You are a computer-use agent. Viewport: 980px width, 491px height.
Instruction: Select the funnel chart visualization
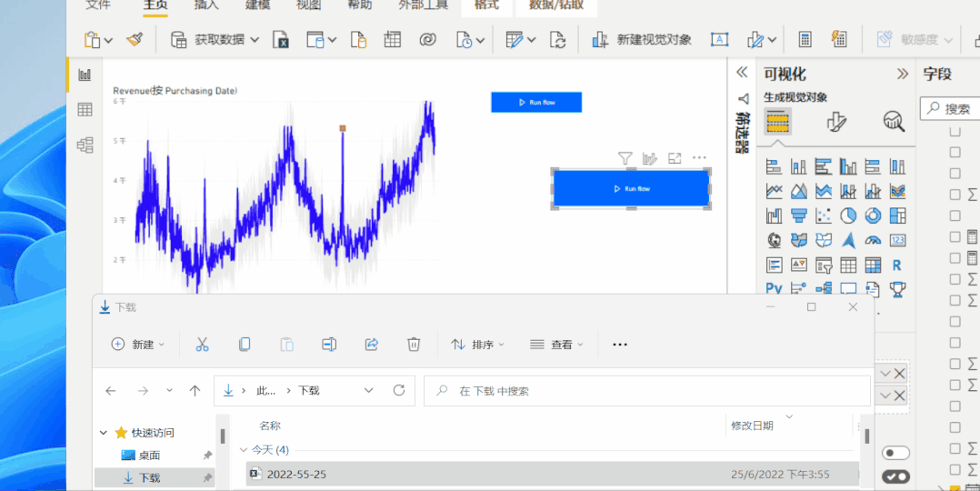tap(799, 215)
